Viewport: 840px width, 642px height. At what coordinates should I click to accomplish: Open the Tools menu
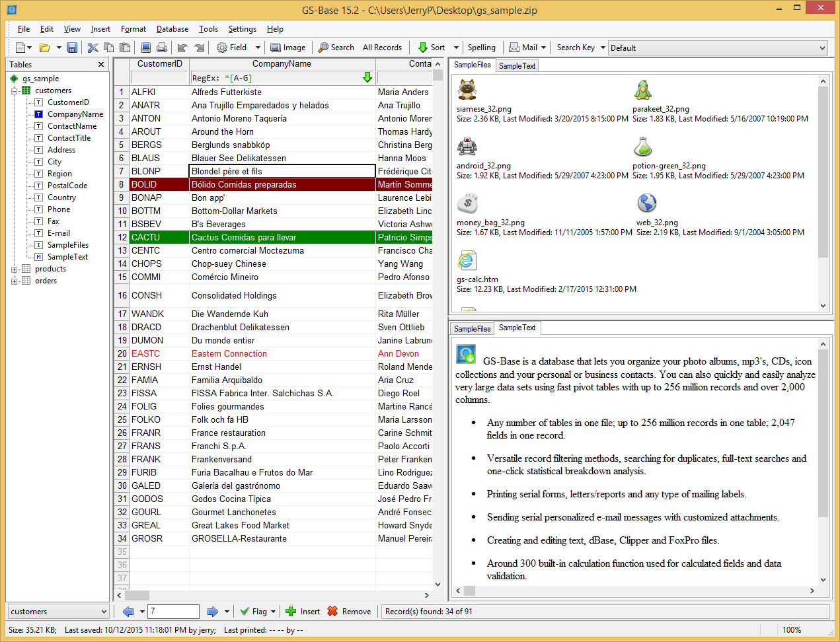pyautogui.click(x=208, y=29)
